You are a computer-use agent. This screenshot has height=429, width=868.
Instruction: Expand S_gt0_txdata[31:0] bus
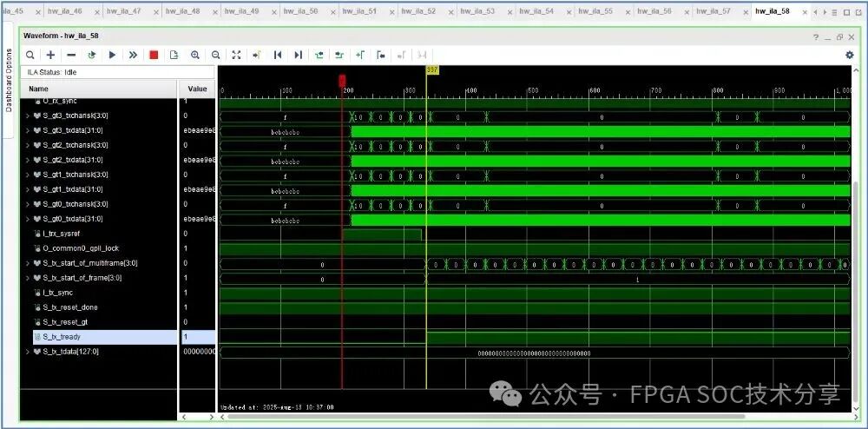[29, 219]
